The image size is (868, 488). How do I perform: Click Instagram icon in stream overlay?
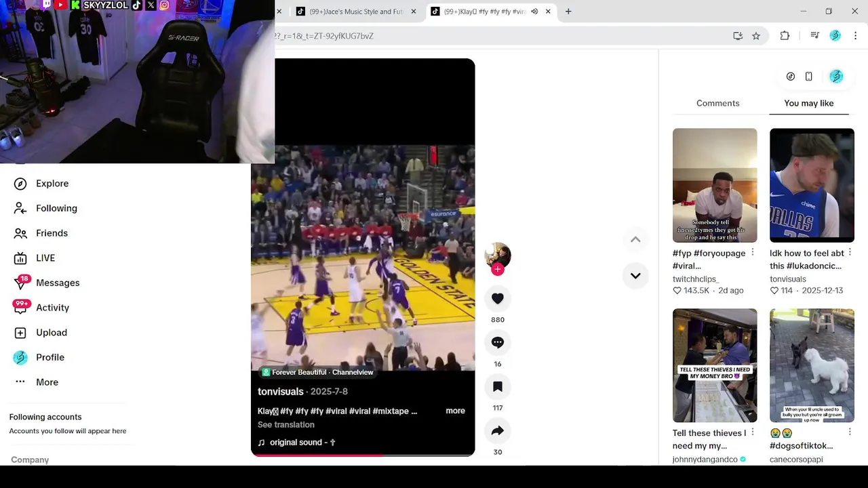[x=164, y=5]
